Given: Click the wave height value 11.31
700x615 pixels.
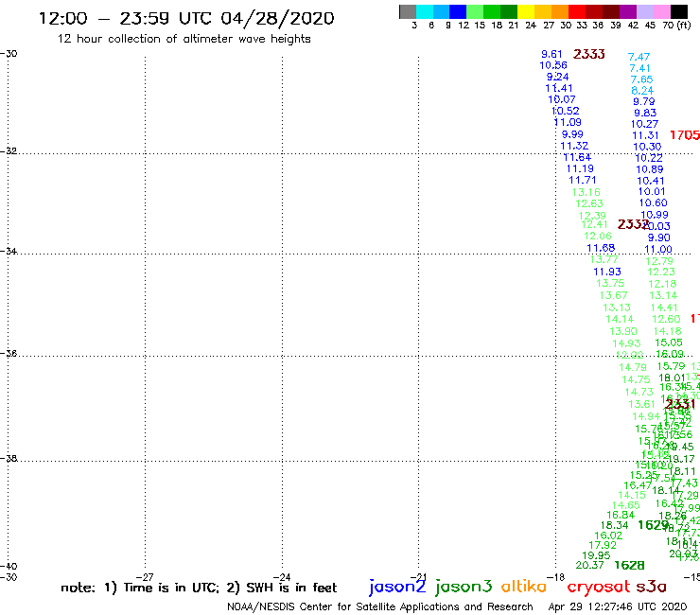Looking at the screenshot, I should [645, 135].
